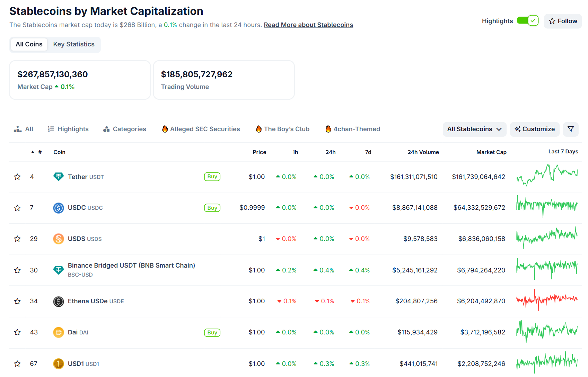This screenshot has height=377, width=588.
Task: Open The Boy's Club category
Action: pyautogui.click(x=283, y=129)
